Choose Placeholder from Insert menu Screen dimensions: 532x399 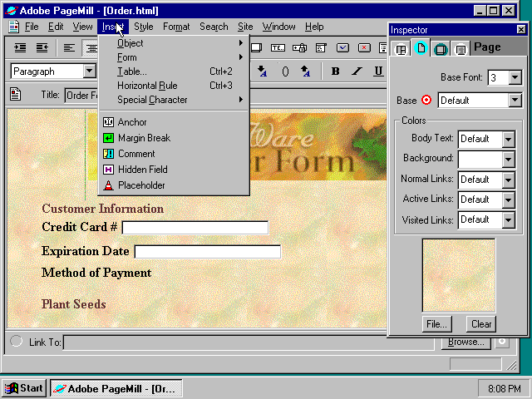(141, 185)
